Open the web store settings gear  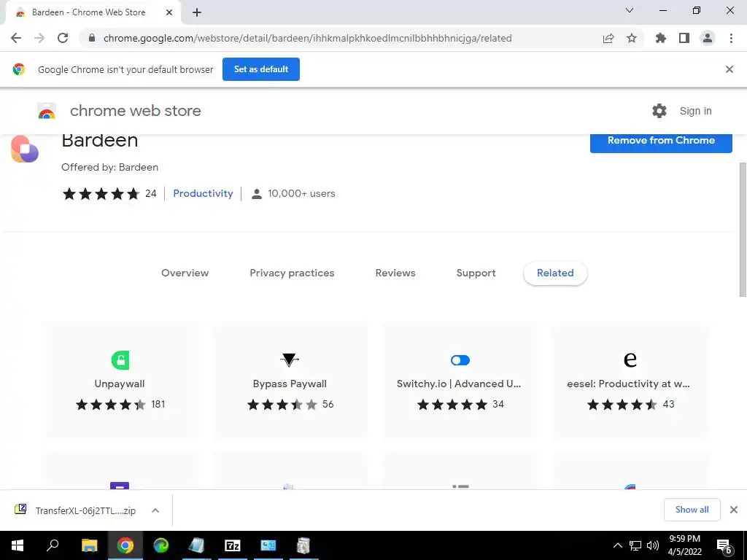point(659,111)
